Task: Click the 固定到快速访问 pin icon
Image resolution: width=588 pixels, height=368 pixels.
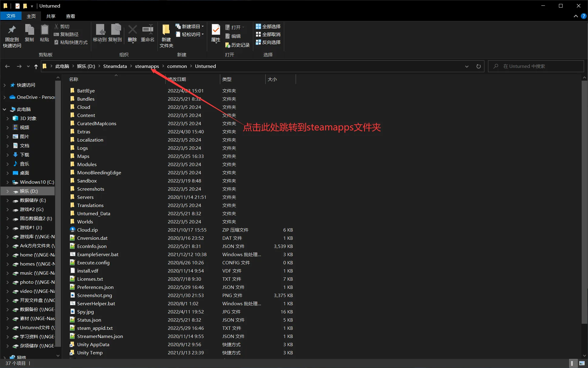Action: [x=12, y=30]
